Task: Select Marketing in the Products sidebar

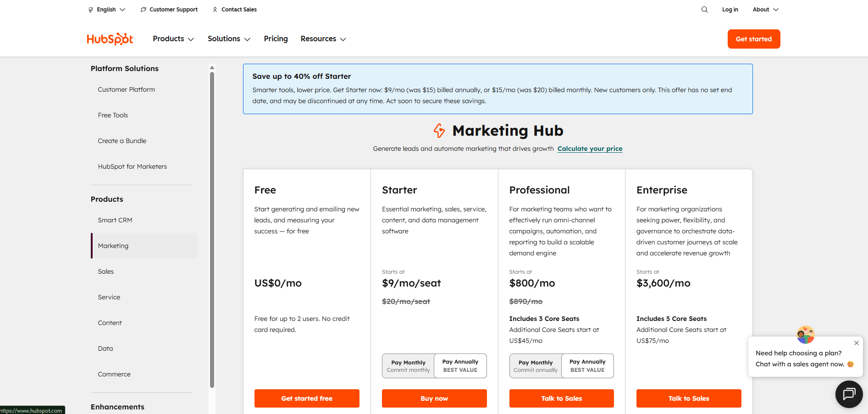Action: point(113,246)
